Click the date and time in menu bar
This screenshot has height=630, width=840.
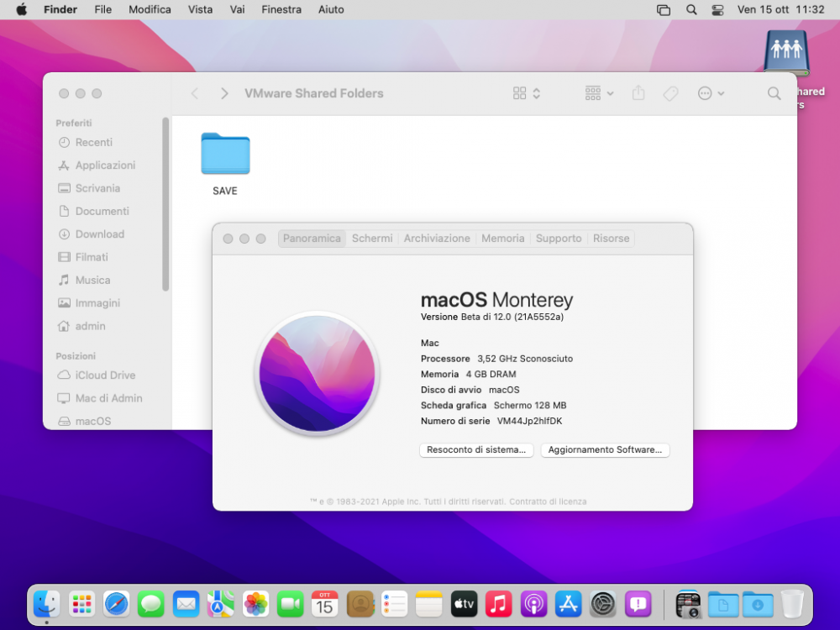tap(780, 9)
